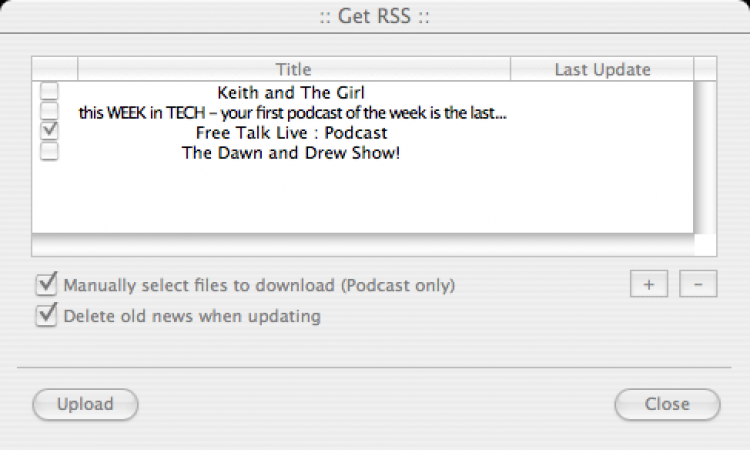Viewport: 750px width, 450px height.
Task: Check the Keith and The Girl checkbox
Action: (x=49, y=93)
